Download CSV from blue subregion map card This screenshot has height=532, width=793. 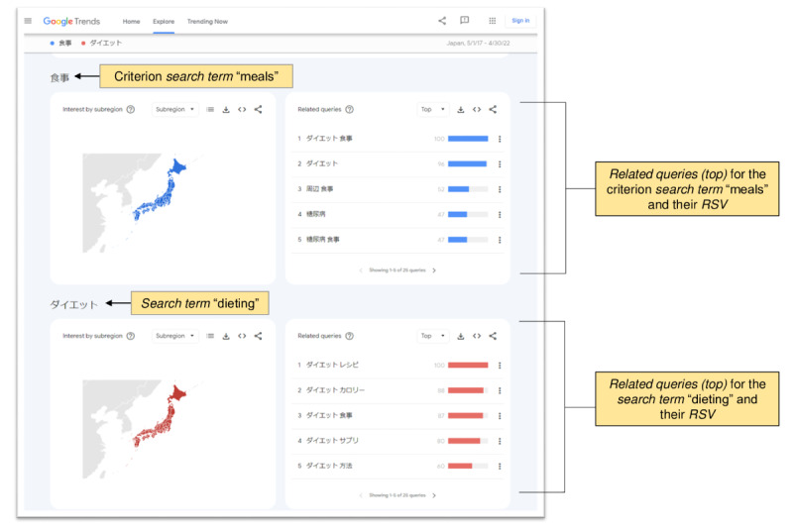226,110
